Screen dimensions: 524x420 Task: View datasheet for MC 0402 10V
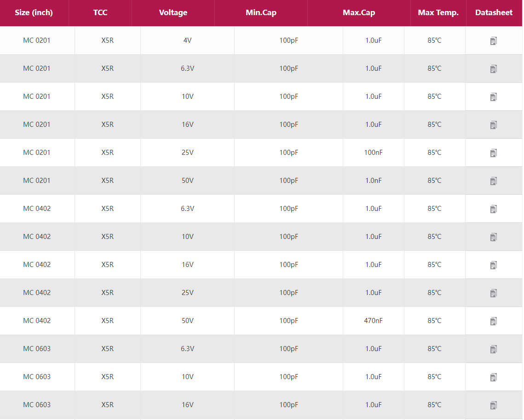click(x=493, y=237)
